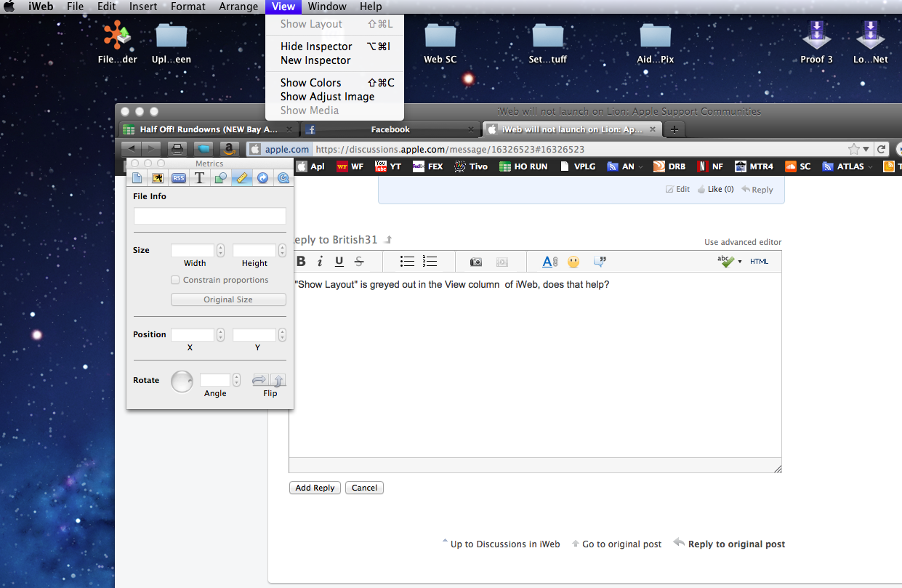Flip object horizontally in Metrics inspector
This screenshot has height=588, width=902.
(x=259, y=379)
